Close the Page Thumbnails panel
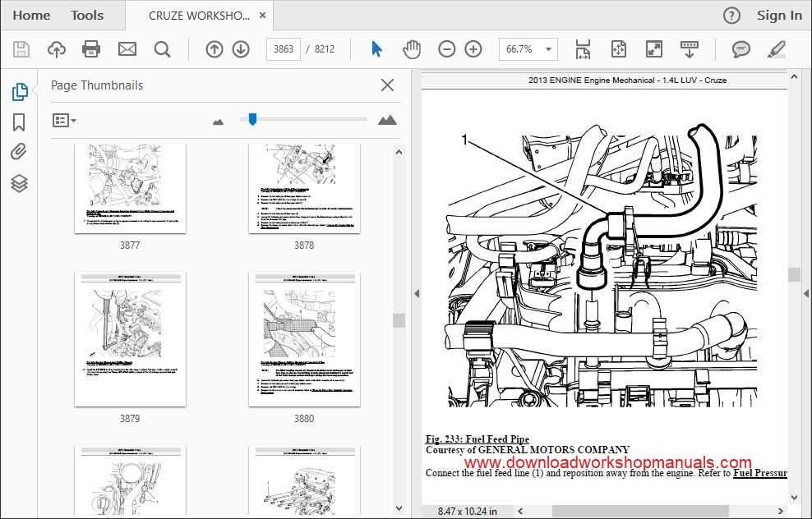Screen dimensions: 812x519 (x=387, y=85)
